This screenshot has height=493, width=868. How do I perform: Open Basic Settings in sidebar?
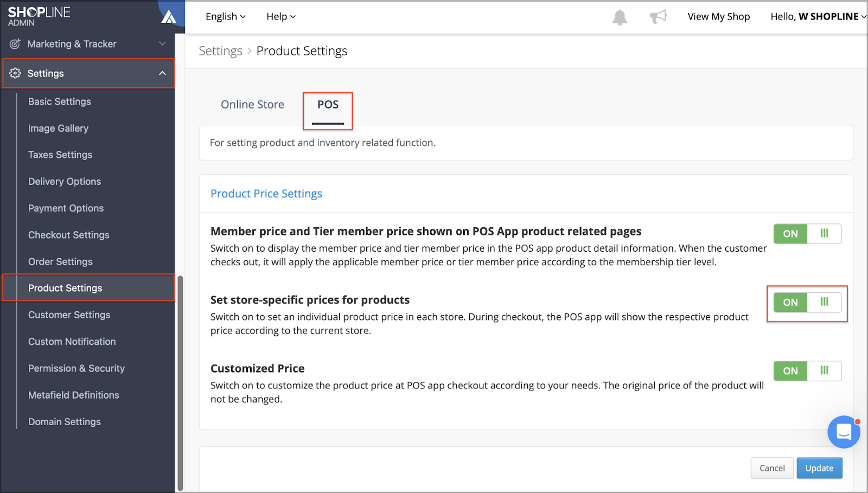coord(60,101)
